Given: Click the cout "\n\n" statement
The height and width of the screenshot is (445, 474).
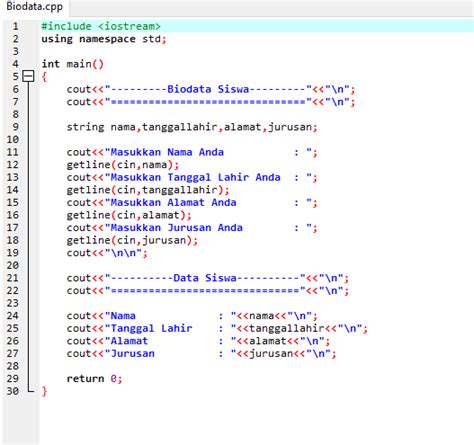Looking at the screenshot, I should point(107,253).
